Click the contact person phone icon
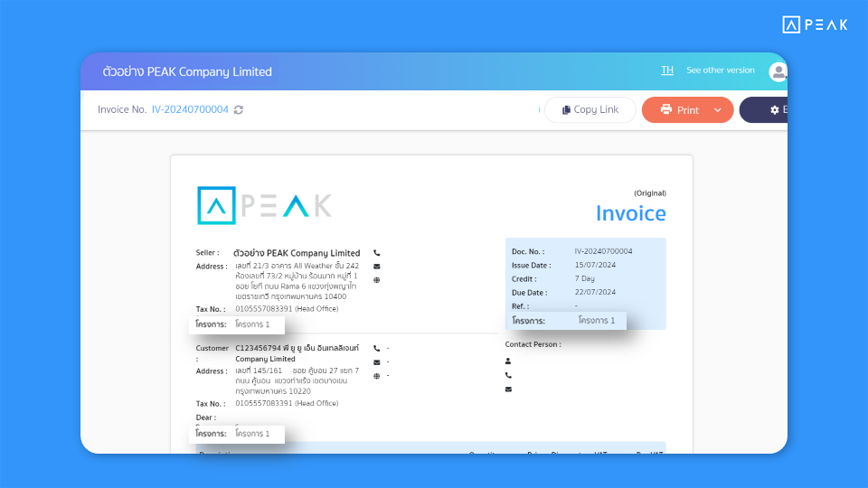 [x=508, y=375]
